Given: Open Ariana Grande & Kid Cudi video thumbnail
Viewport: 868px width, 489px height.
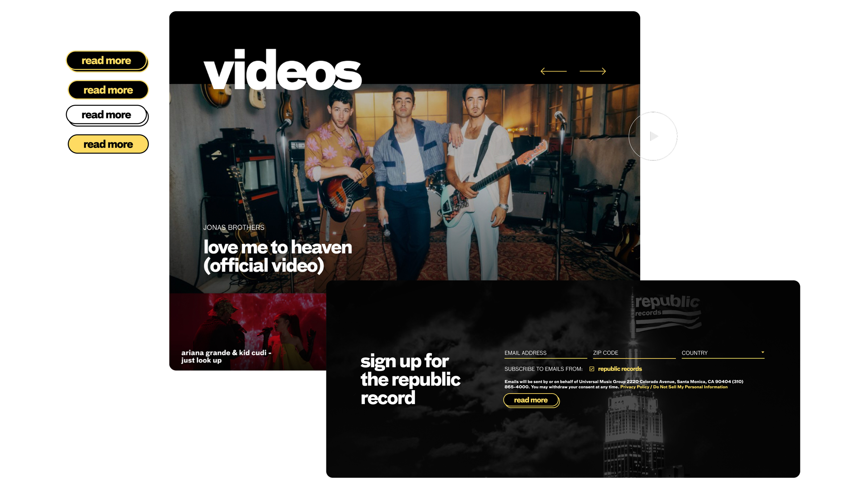Looking at the screenshot, I should pyautogui.click(x=247, y=331).
